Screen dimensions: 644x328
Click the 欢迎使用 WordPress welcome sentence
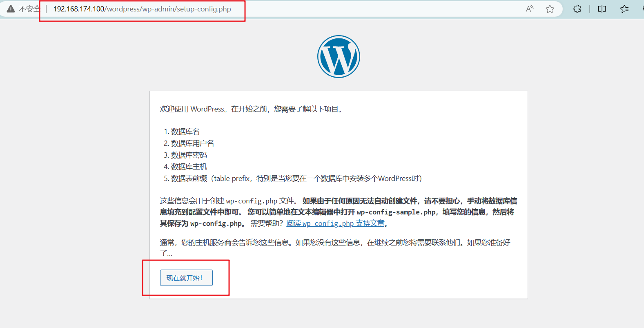click(251, 109)
